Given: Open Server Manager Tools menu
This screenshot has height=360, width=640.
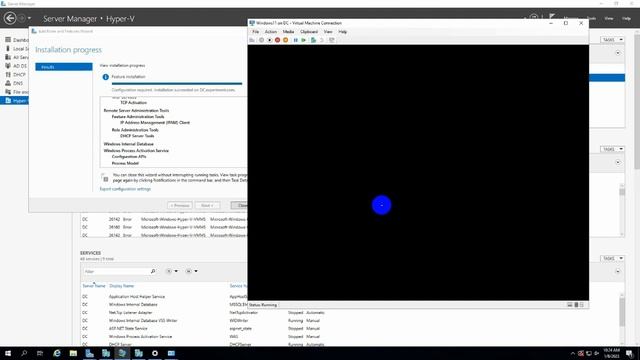Looking at the screenshot, I should point(591,18).
